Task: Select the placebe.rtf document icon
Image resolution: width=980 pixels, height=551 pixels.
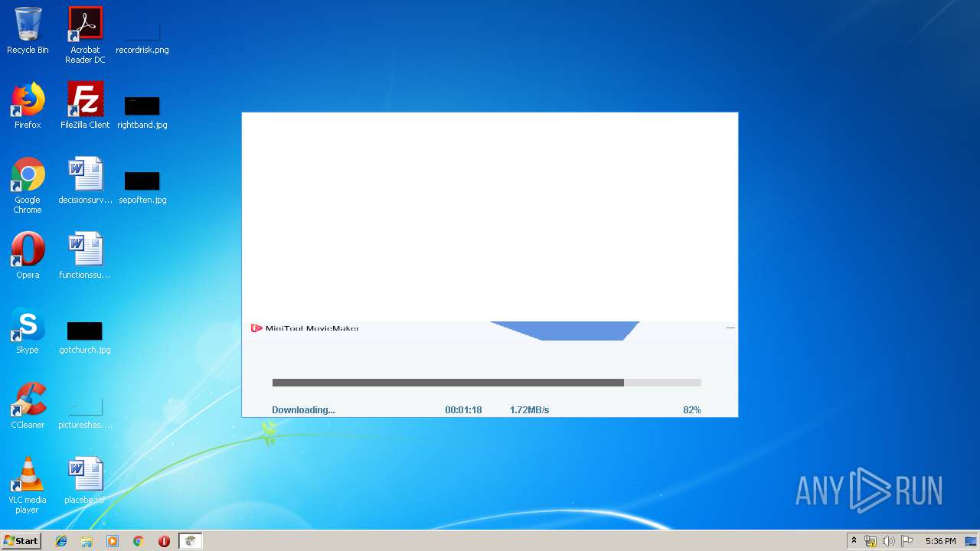Action: 85,481
